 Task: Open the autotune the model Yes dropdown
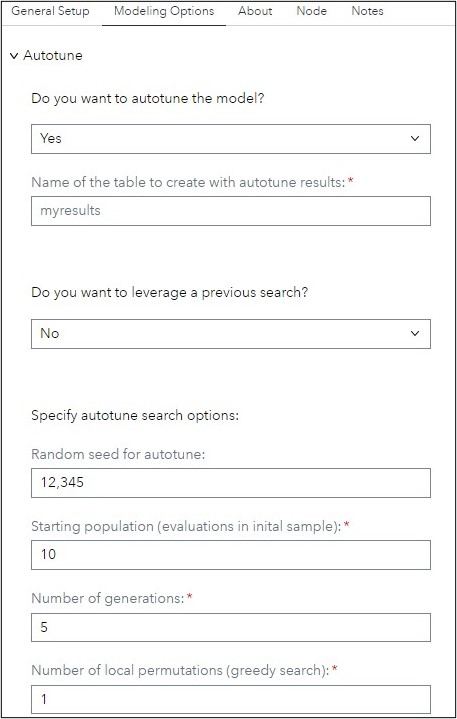pos(231,138)
